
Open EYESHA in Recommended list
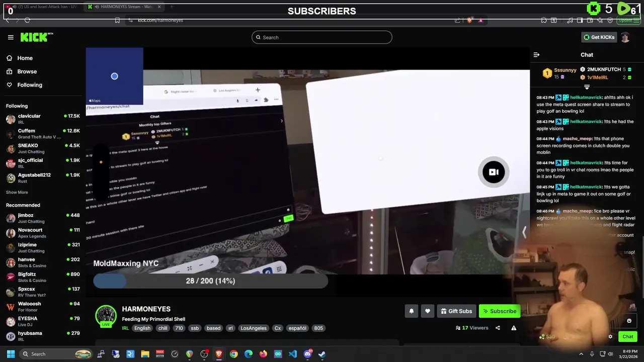coord(43,321)
